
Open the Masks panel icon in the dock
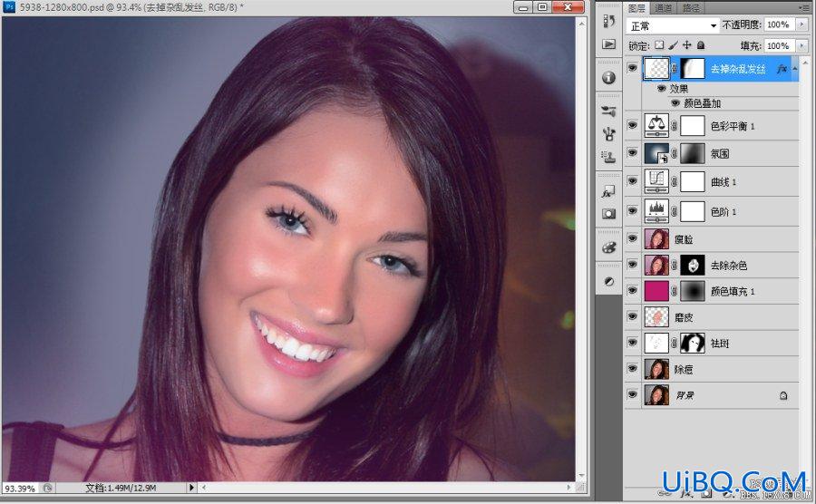609,214
